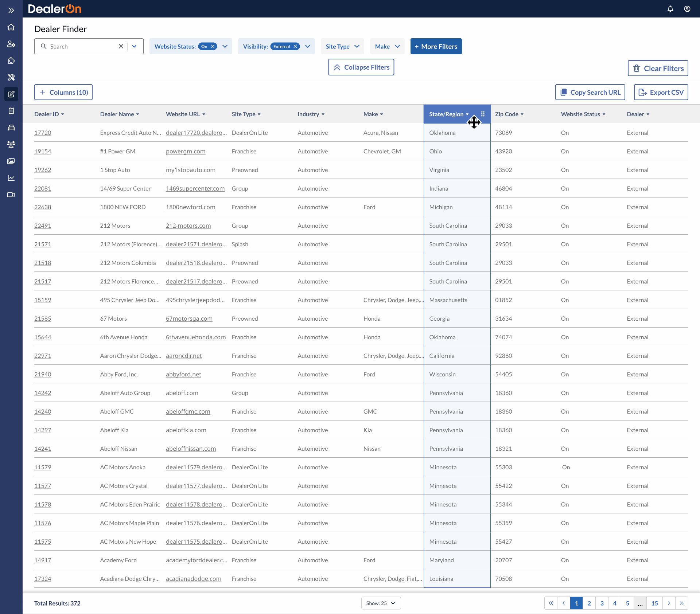This screenshot has width=700, height=614.
Task: Go to Home via sidebar house icon
Action: coord(11,27)
